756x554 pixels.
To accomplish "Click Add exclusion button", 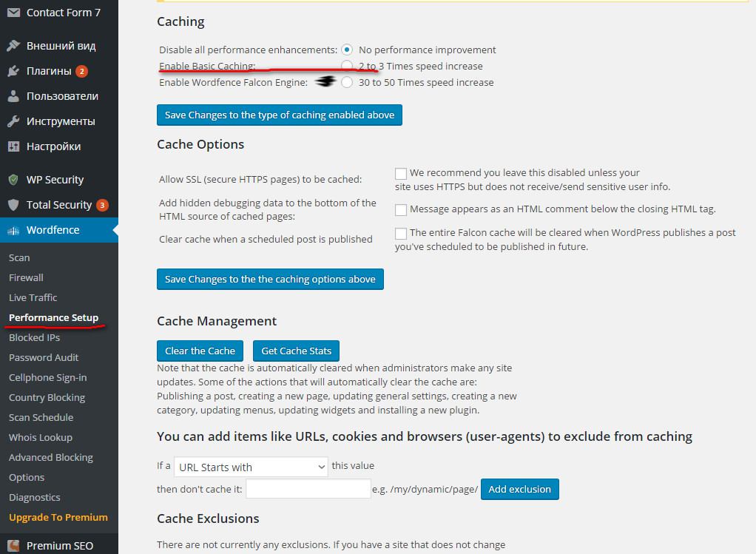I will coord(520,490).
